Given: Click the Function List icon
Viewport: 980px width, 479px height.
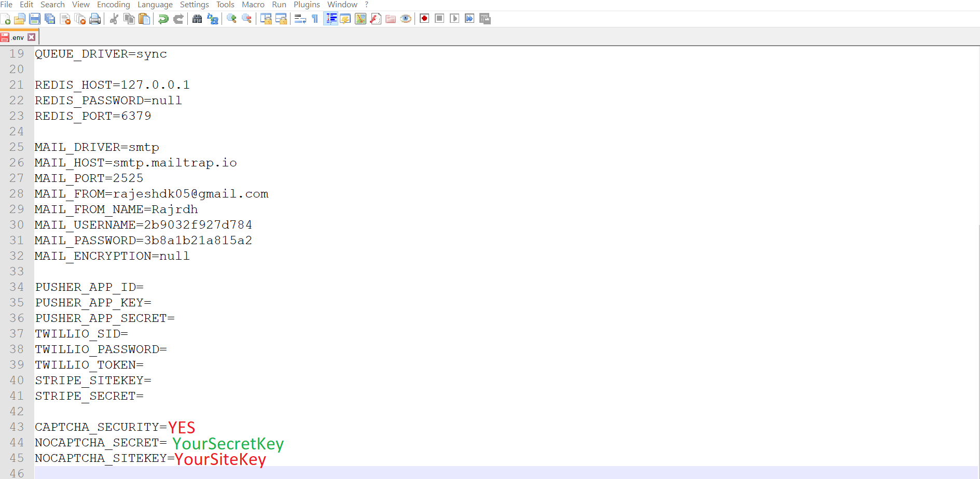Looking at the screenshot, I should [x=376, y=19].
